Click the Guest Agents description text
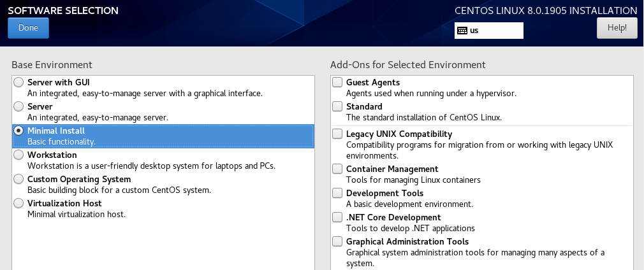Viewport: 644px width, 270px height. click(x=431, y=94)
